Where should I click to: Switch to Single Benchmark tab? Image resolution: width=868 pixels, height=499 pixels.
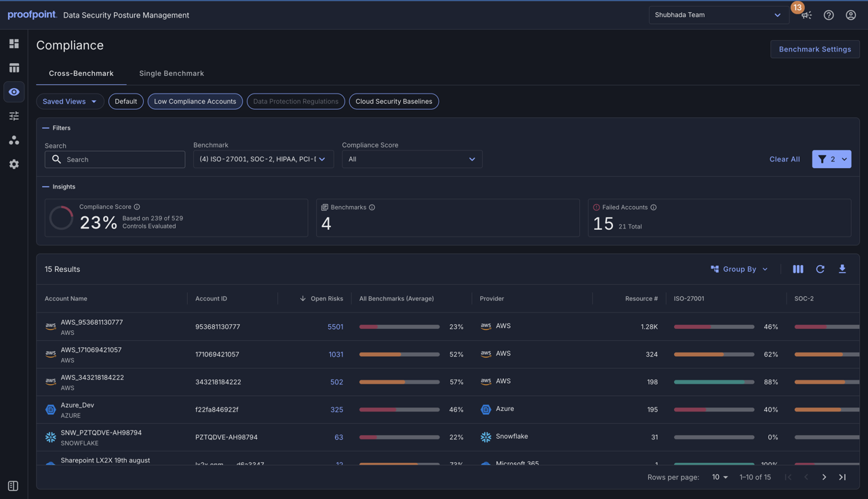coord(172,73)
